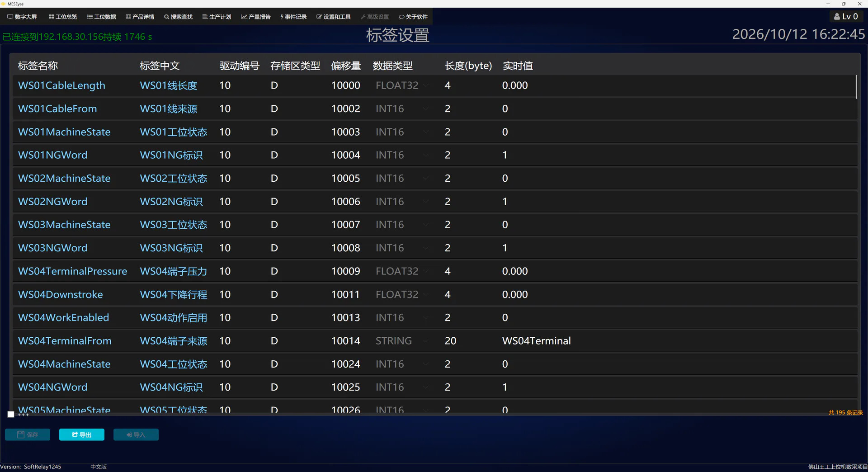Image resolution: width=868 pixels, height=472 pixels.
Task: Open the 产量报告 report page
Action: (x=256, y=17)
